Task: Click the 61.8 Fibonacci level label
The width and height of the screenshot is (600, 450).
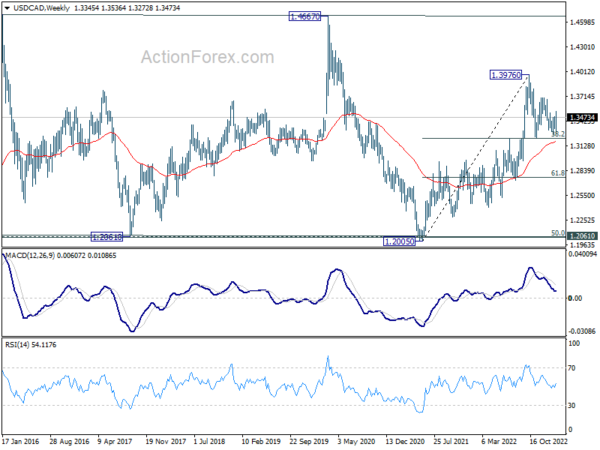Action: [x=558, y=173]
